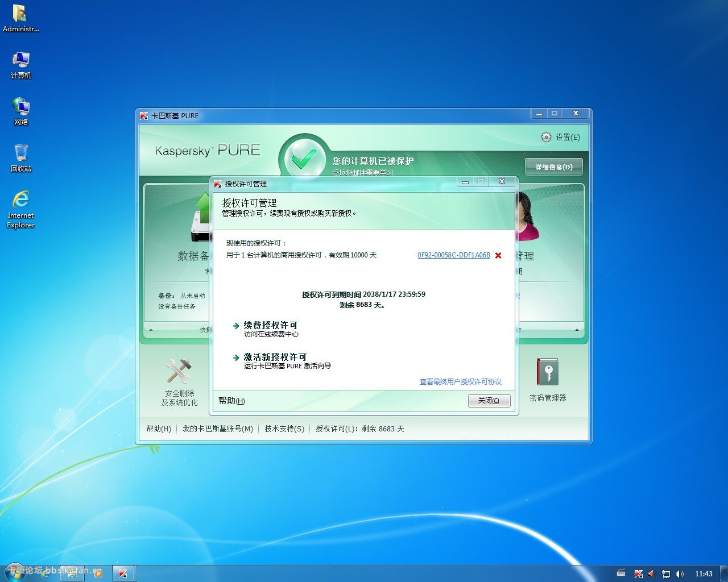Select the Internet Explorer desktop icon

20,209
